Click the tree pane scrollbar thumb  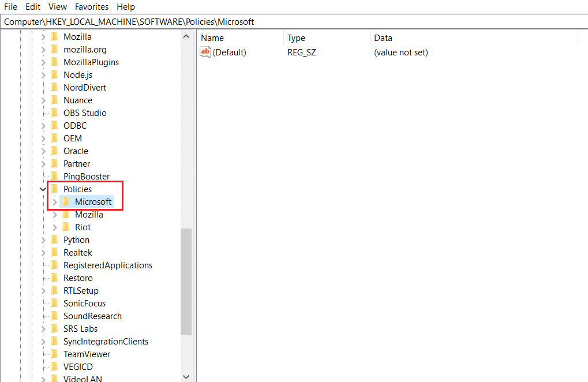click(x=186, y=282)
